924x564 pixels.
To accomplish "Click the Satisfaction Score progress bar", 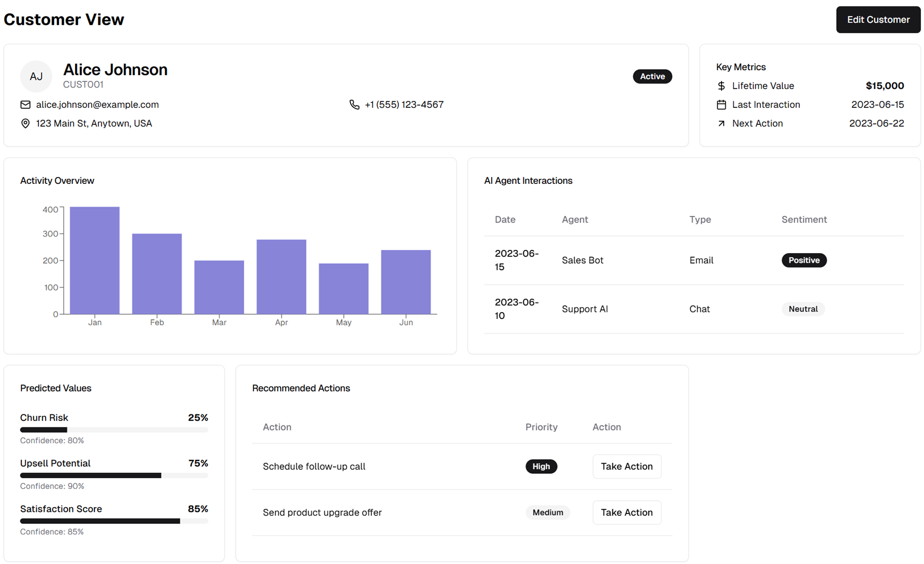I will click(x=114, y=521).
